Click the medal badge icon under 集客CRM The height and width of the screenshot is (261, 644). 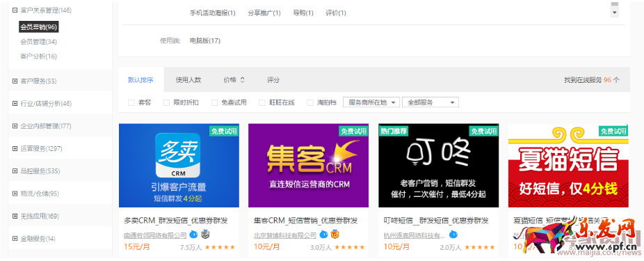[335, 235]
